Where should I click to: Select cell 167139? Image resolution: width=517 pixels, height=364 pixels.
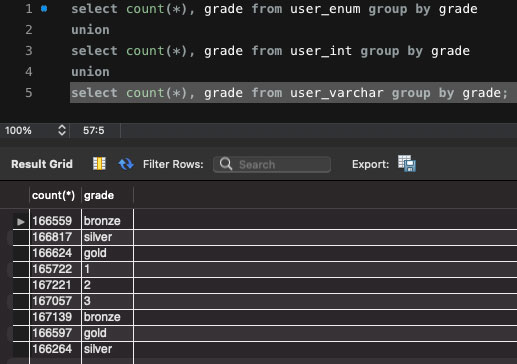tap(55, 317)
